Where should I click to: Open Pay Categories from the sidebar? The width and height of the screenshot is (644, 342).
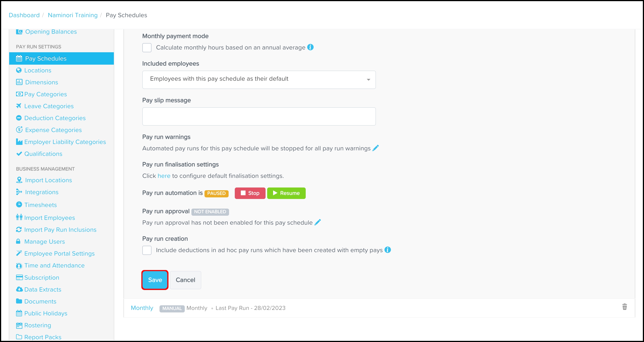coord(45,94)
